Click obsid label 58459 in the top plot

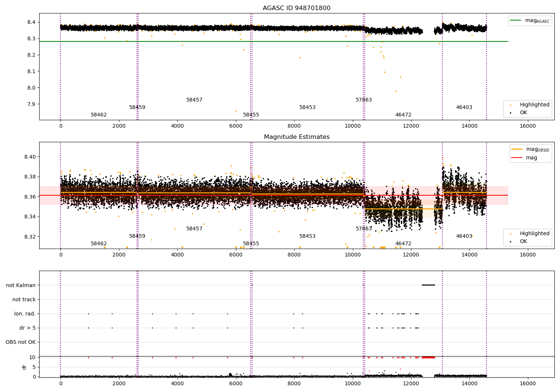[x=137, y=108]
